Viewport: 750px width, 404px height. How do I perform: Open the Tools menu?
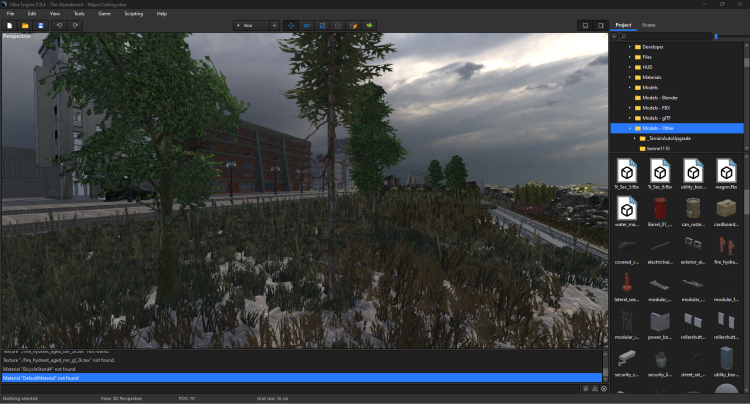79,13
